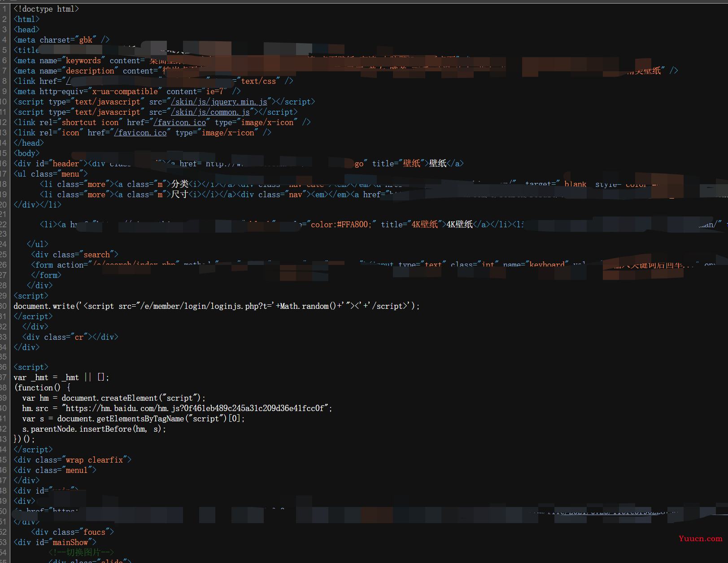
Task: Click the document.createElement("script") line
Action: click(114, 398)
